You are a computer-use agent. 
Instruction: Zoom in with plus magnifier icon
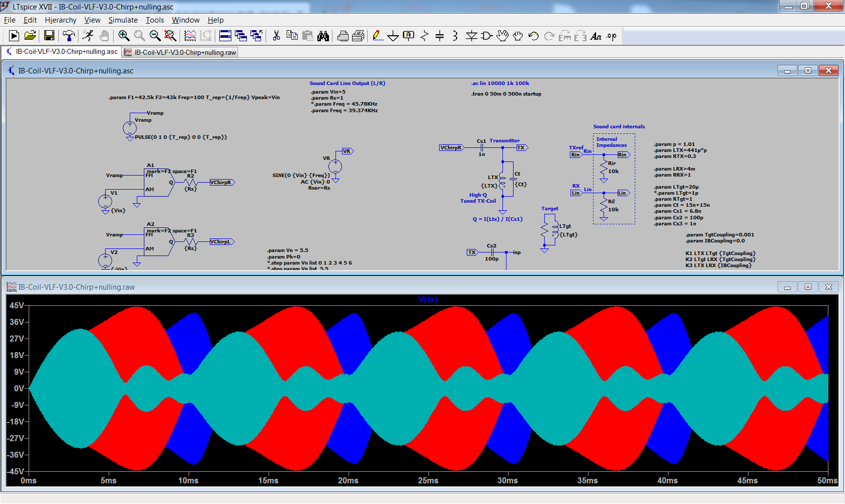click(x=124, y=36)
